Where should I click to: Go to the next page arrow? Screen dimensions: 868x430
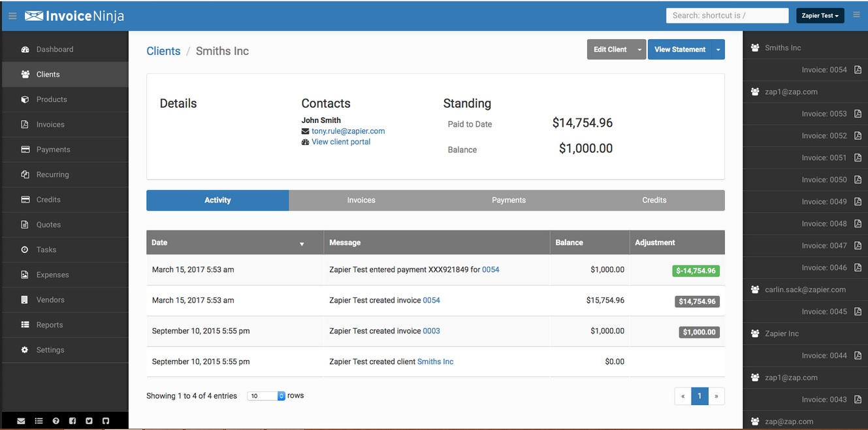pos(716,396)
